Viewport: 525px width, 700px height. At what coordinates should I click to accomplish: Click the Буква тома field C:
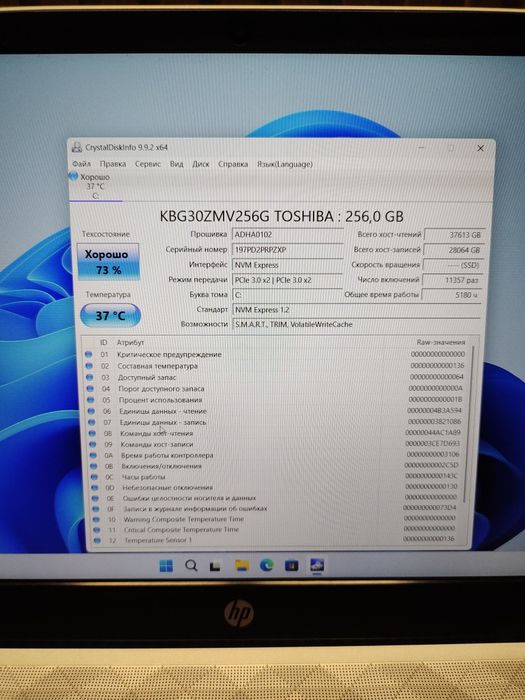288,295
